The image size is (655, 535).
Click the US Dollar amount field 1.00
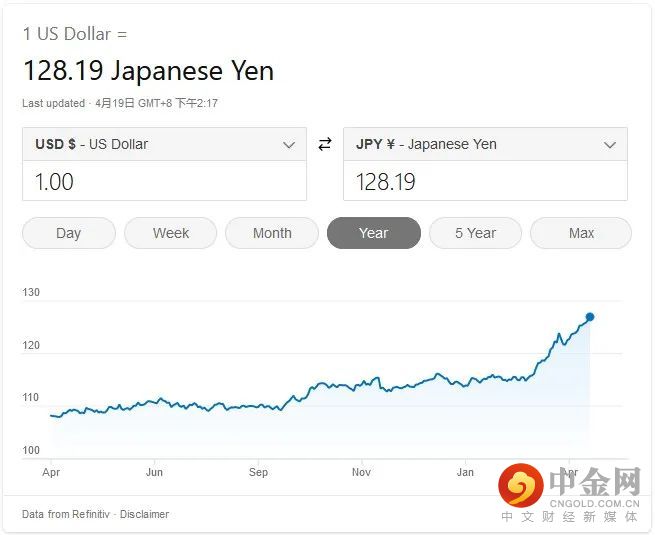[164, 181]
